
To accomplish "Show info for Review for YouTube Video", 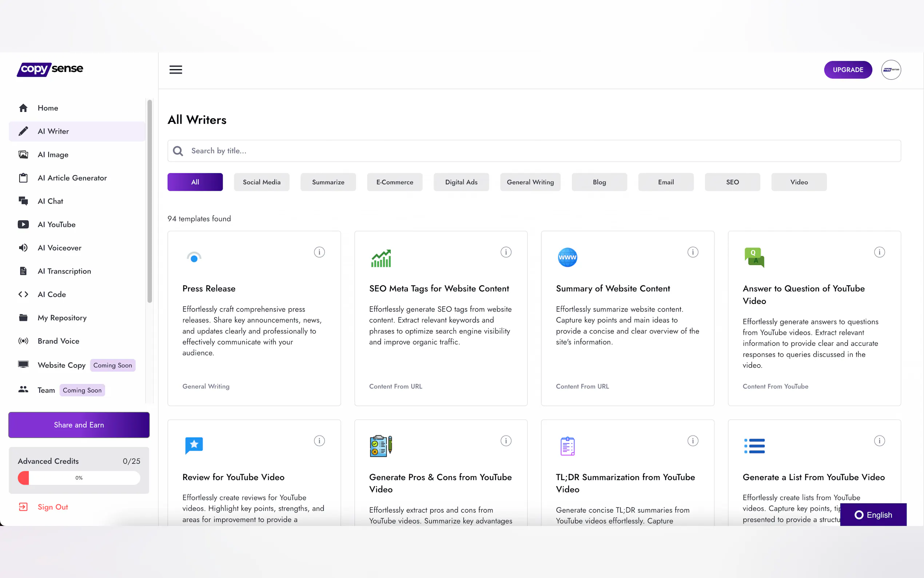I will click(319, 441).
